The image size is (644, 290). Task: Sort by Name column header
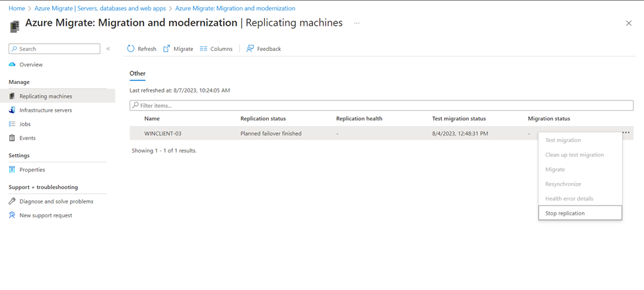(152, 119)
